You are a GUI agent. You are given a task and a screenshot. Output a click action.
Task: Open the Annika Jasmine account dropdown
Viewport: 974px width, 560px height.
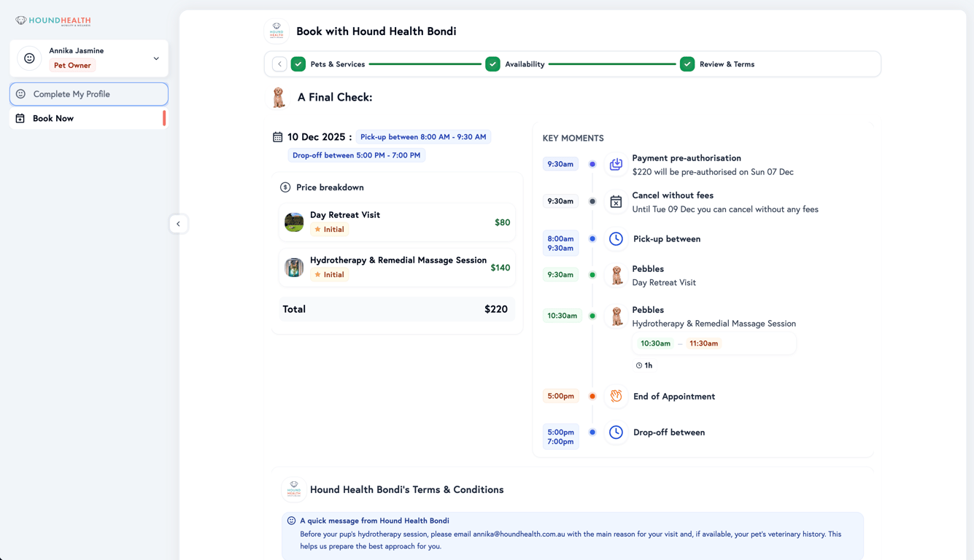coord(155,58)
